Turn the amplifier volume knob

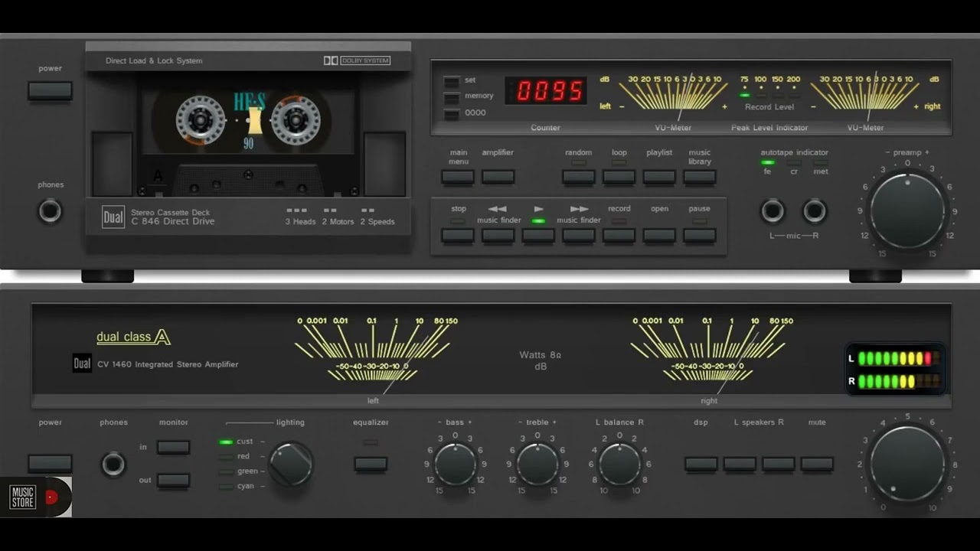[908, 464]
